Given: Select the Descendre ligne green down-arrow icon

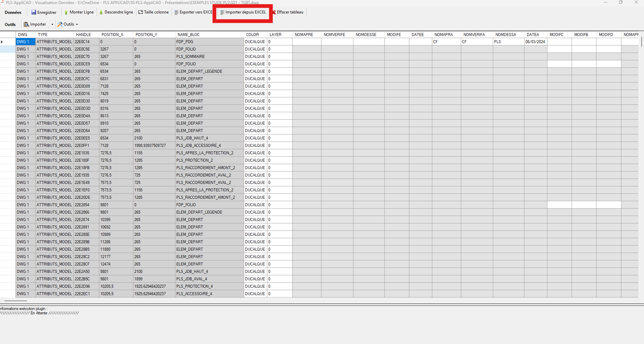Looking at the screenshot, I should [101, 12].
